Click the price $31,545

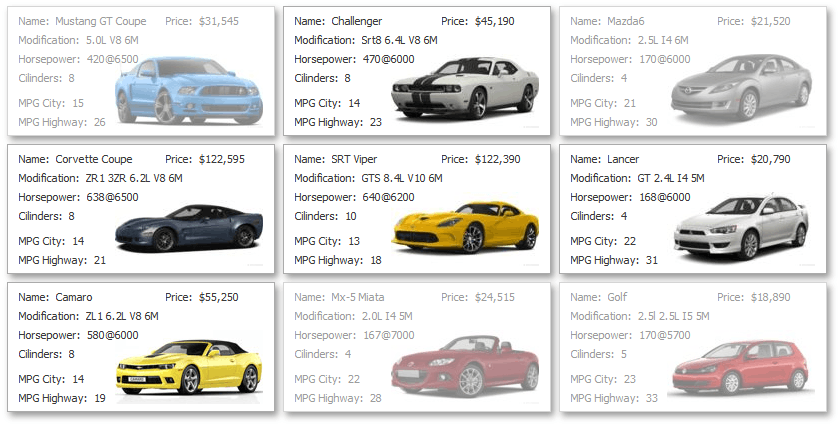pos(219,21)
